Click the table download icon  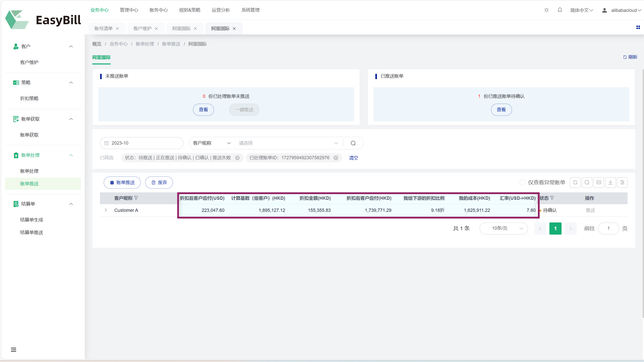(610, 183)
